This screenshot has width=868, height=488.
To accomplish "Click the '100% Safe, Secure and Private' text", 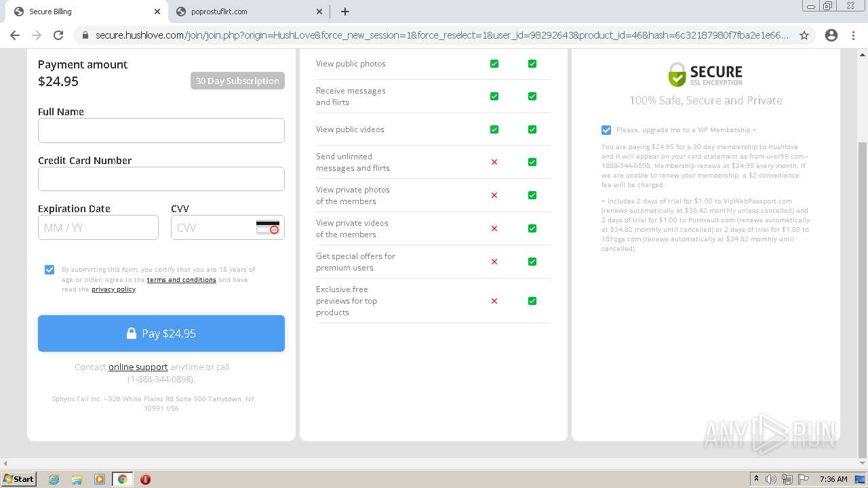I will [x=706, y=100].
